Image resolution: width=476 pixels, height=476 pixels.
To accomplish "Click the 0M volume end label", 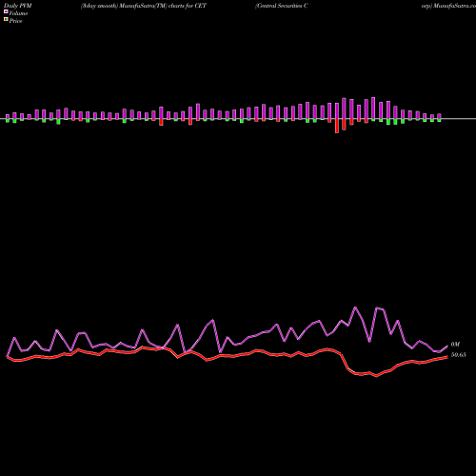I will [455, 345].
